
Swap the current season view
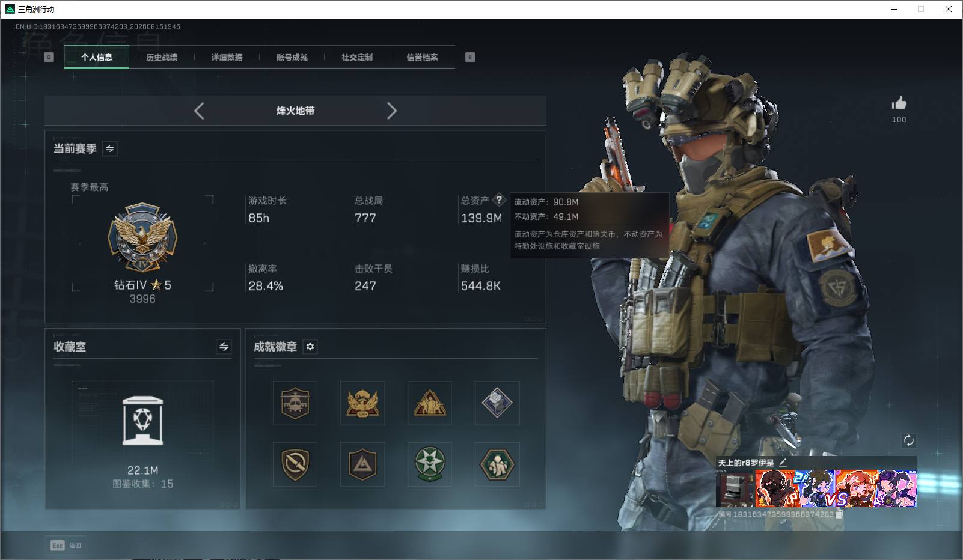110,148
